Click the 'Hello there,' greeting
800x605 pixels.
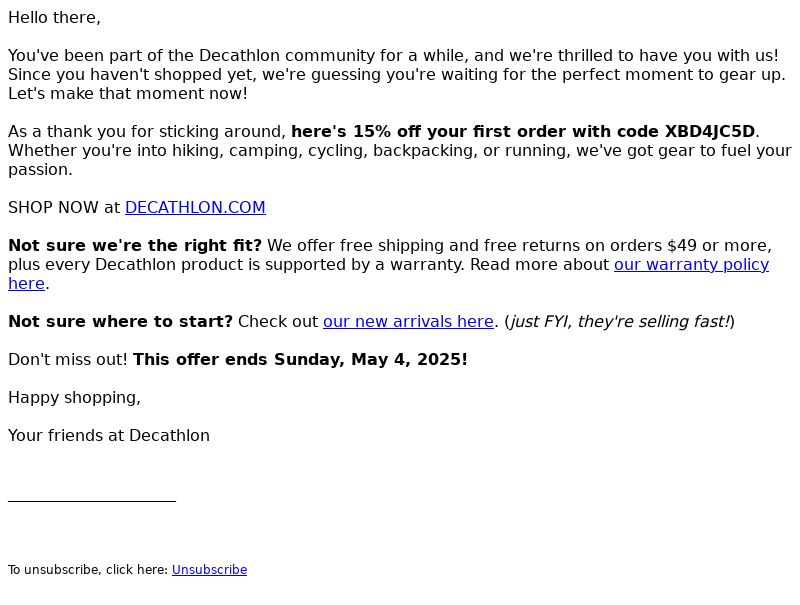click(55, 18)
